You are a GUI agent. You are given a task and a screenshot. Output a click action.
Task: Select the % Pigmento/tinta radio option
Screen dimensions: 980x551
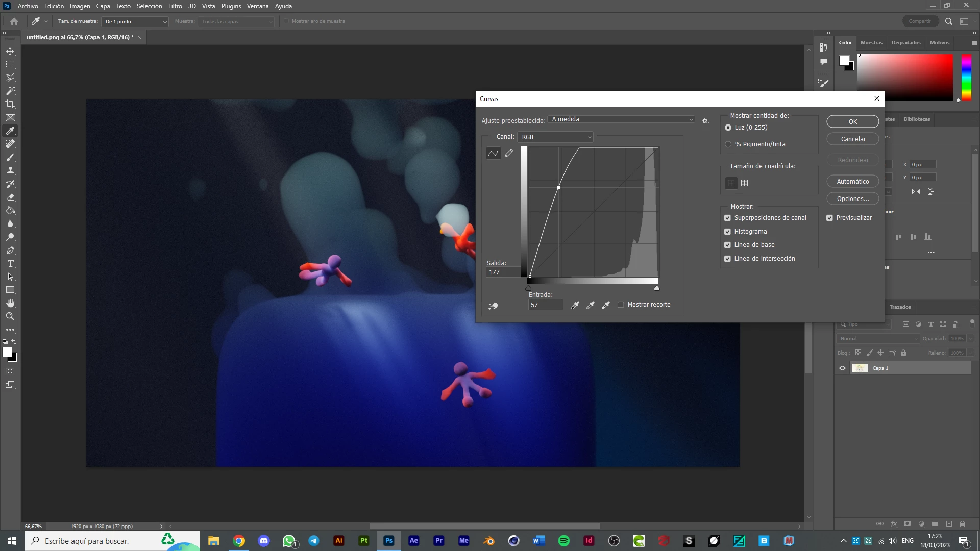[x=728, y=144]
